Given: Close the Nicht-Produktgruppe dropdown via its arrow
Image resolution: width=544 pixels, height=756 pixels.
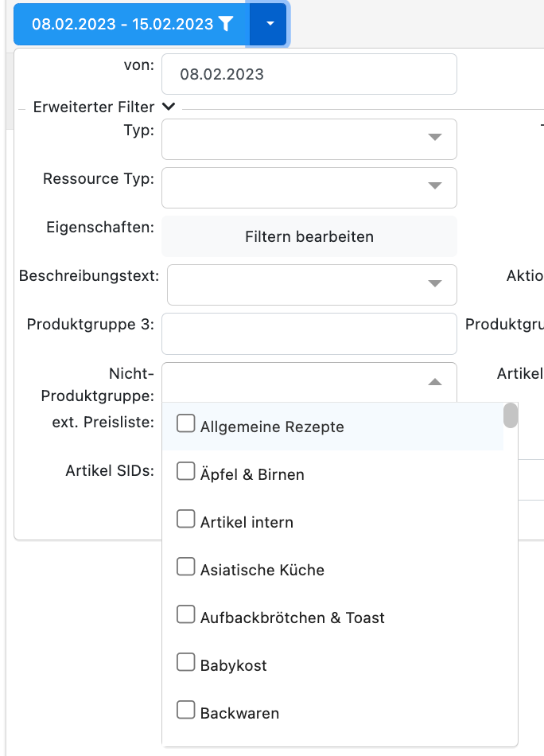Looking at the screenshot, I should [434, 382].
